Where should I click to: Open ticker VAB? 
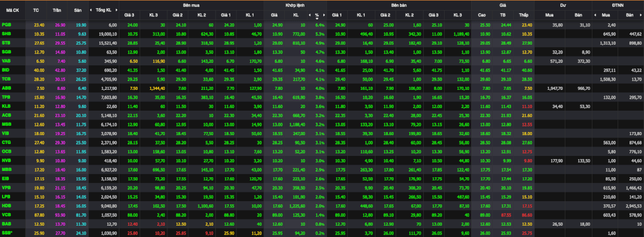6,61
